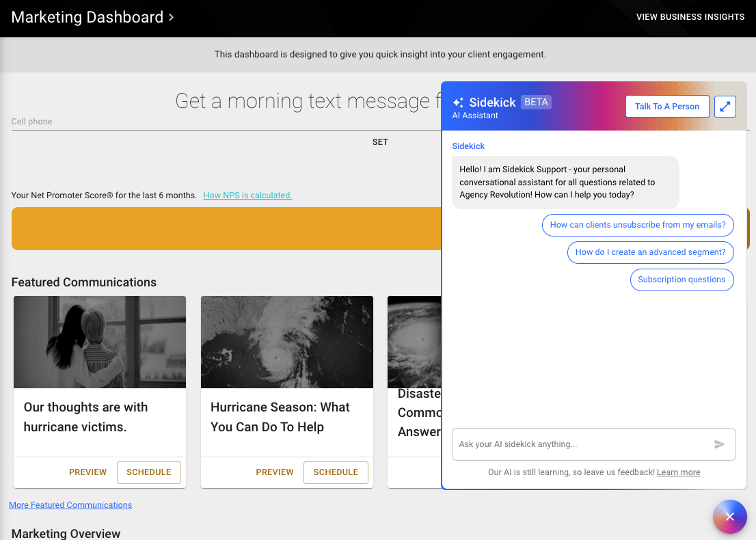The image size is (756, 540).
Task: Click the SET button for text messages
Action: click(380, 141)
